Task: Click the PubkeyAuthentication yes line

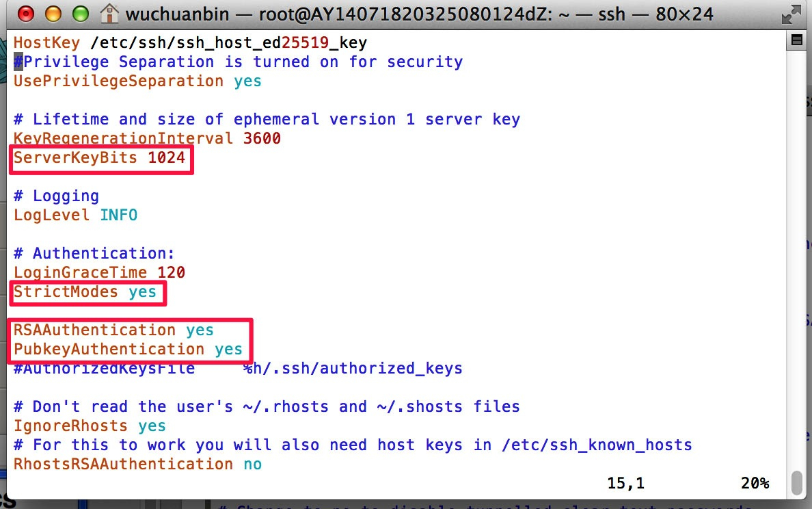Action: (x=128, y=350)
